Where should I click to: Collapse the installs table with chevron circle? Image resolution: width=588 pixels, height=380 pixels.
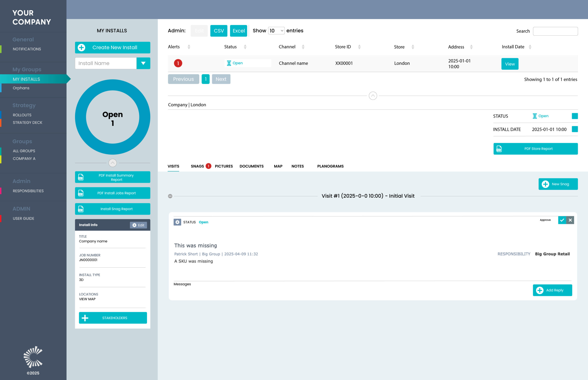pyautogui.click(x=373, y=96)
